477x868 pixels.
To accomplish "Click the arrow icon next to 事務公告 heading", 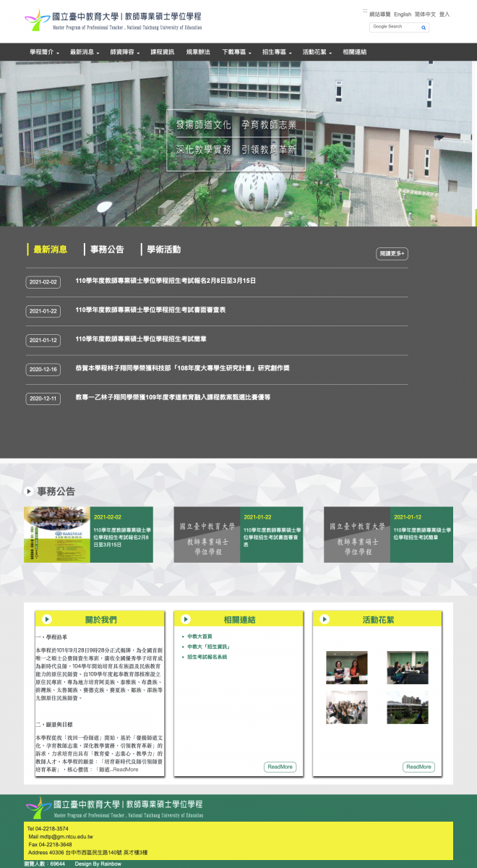I will tap(29, 491).
